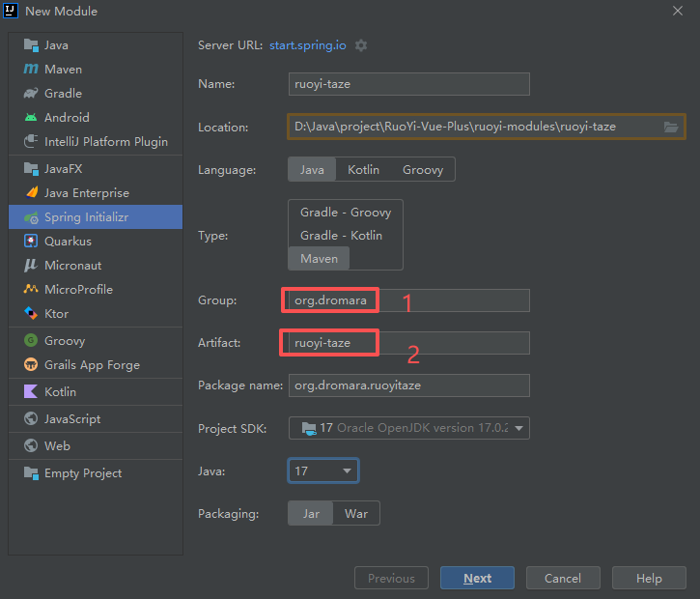Click the Previous button
This screenshot has height=599, width=700.
(391, 578)
